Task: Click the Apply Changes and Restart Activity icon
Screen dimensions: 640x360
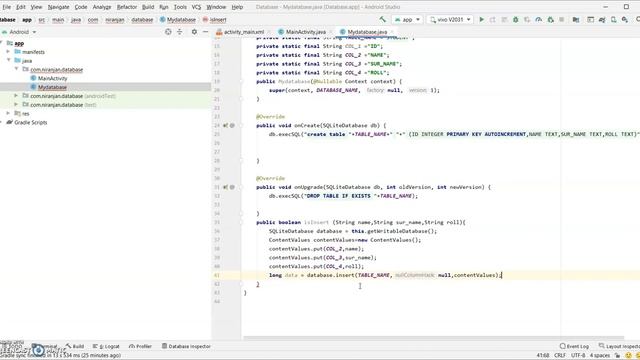Action: click(x=493, y=20)
